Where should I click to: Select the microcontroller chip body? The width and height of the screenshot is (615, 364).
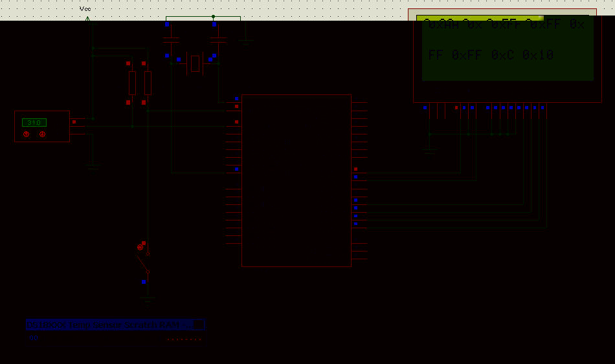tap(296, 180)
